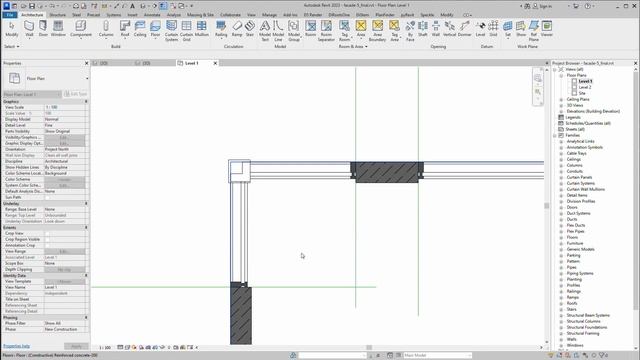Select the Door tool

point(43,29)
